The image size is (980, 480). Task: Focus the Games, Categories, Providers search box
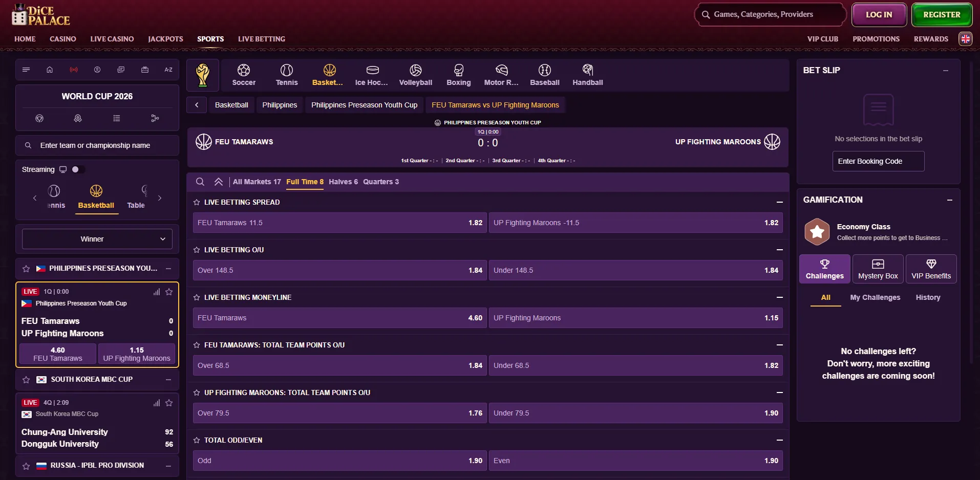[771, 14]
